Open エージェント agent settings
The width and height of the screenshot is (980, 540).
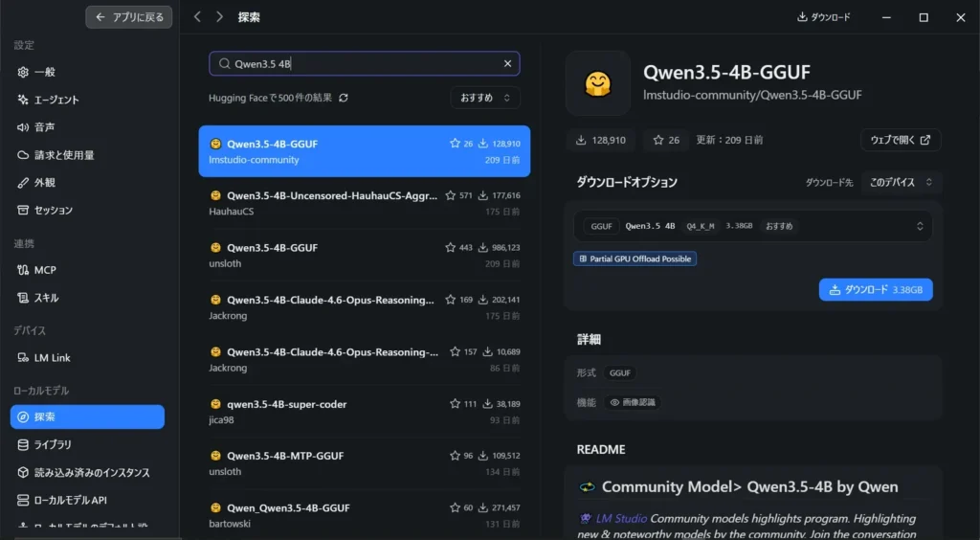[87, 100]
